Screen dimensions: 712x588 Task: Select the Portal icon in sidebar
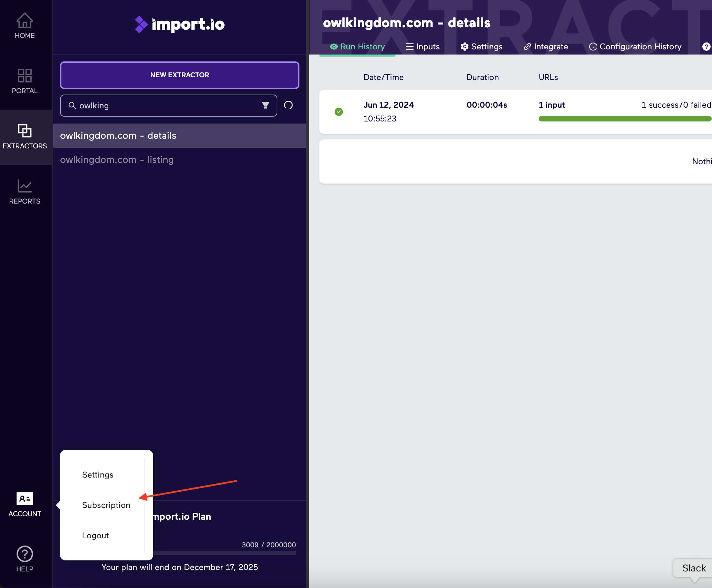point(24,77)
